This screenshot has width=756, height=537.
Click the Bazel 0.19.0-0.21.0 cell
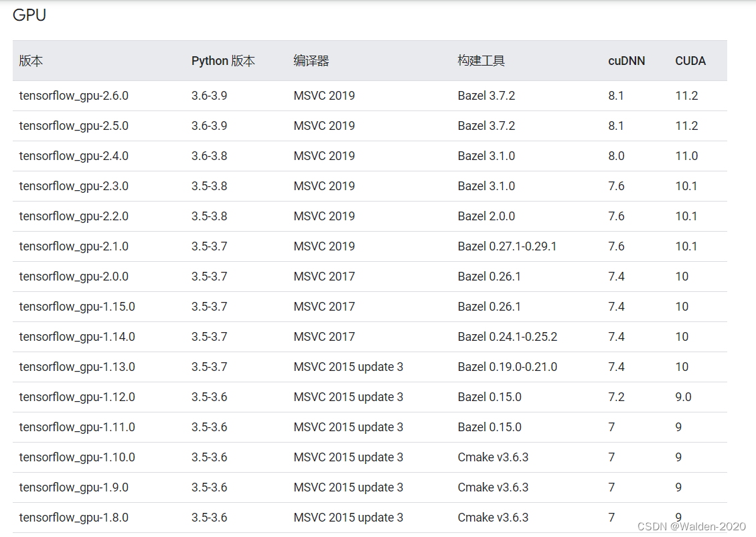(507, 367)
